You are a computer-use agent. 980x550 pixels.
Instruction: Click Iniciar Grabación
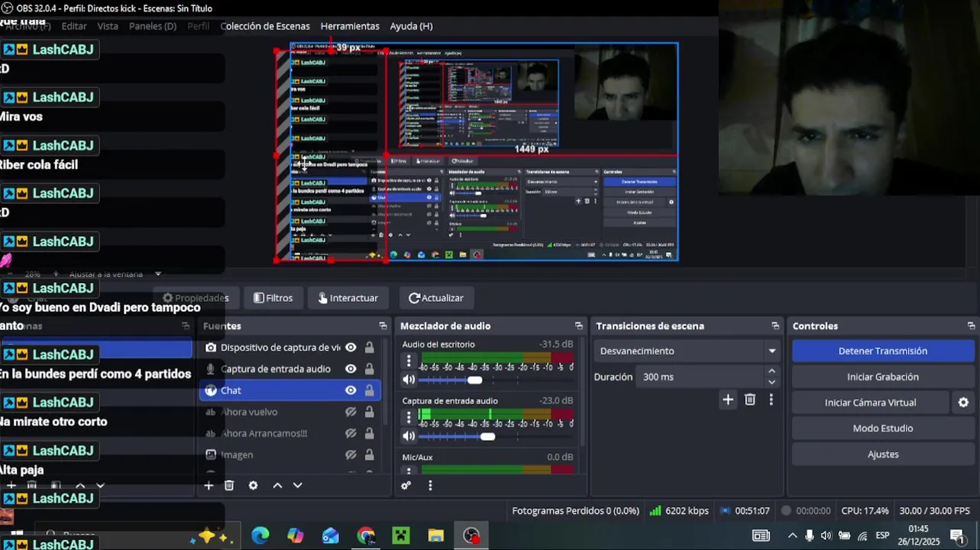coord(883,377)
